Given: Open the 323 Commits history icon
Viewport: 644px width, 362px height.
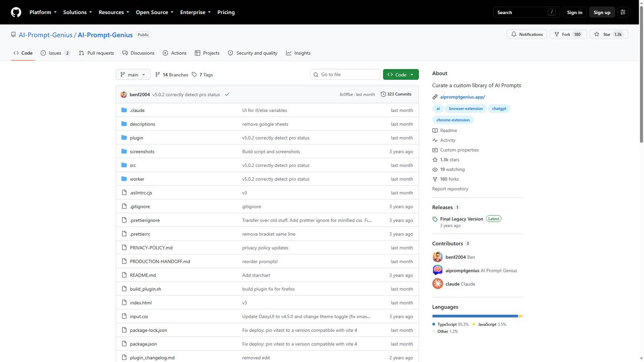Looking at the screenshot, I should (383, 94).
